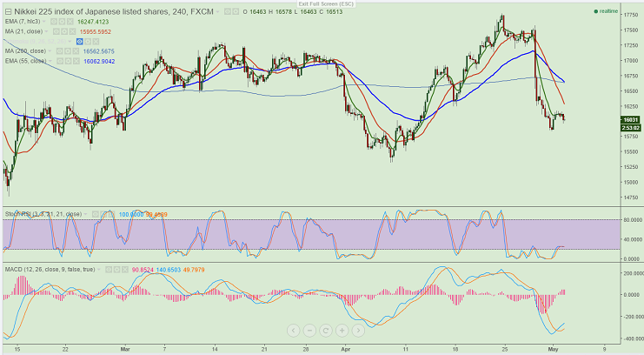Open Stoch RSI format settings

(103, 214)
